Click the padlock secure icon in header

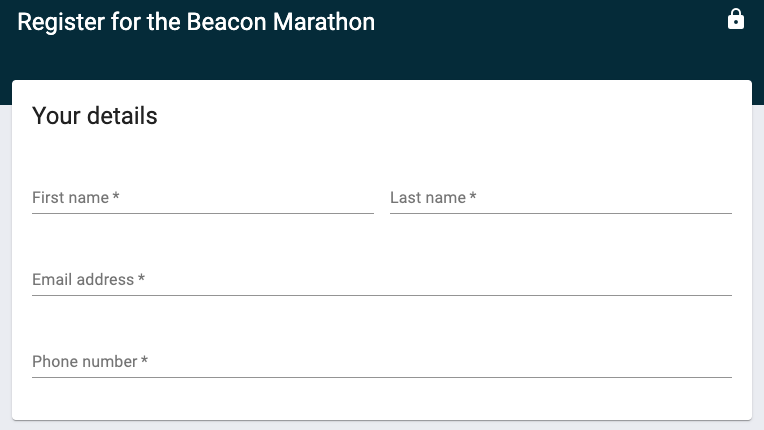[x=736, y=20]
